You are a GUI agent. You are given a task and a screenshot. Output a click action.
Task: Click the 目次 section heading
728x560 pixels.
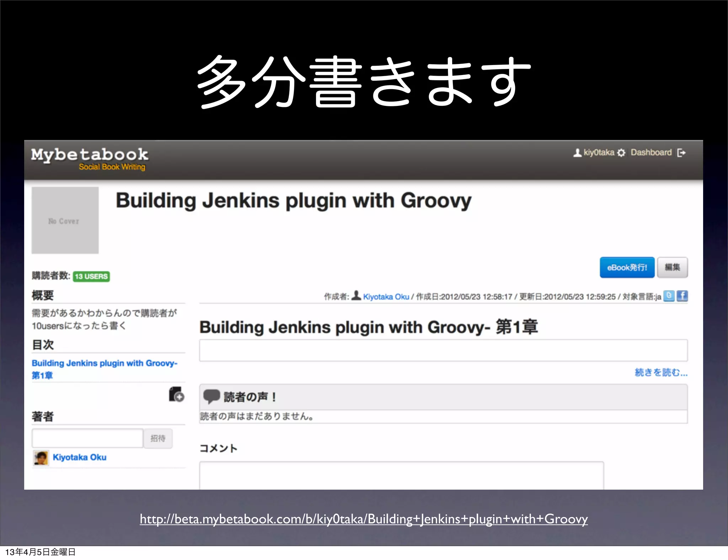[43, 345]
